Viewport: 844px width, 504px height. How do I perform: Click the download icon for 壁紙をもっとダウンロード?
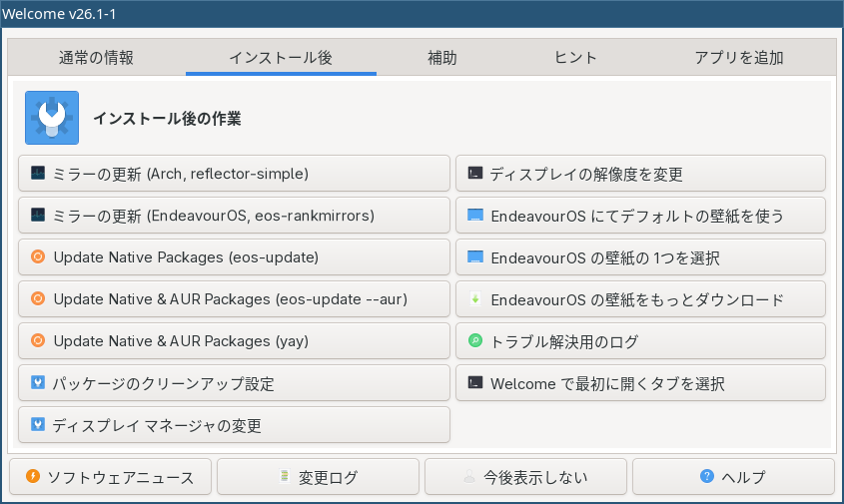[475, 299]
